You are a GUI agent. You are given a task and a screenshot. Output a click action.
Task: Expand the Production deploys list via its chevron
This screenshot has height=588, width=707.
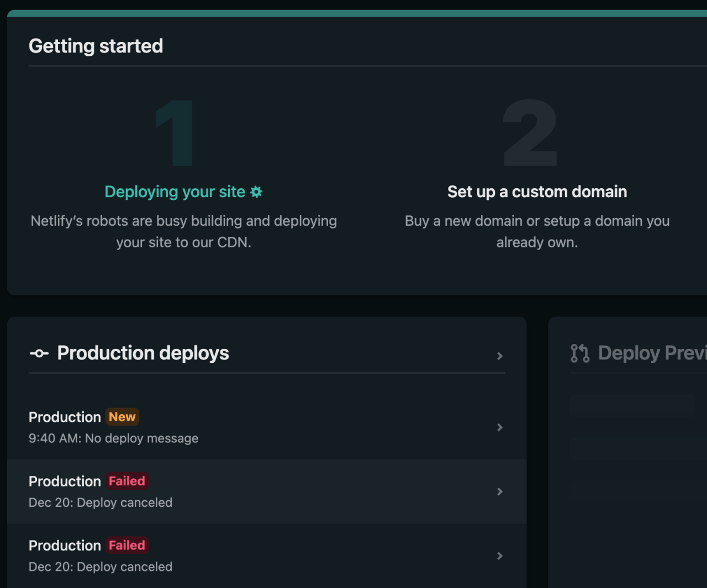[500, 356]
